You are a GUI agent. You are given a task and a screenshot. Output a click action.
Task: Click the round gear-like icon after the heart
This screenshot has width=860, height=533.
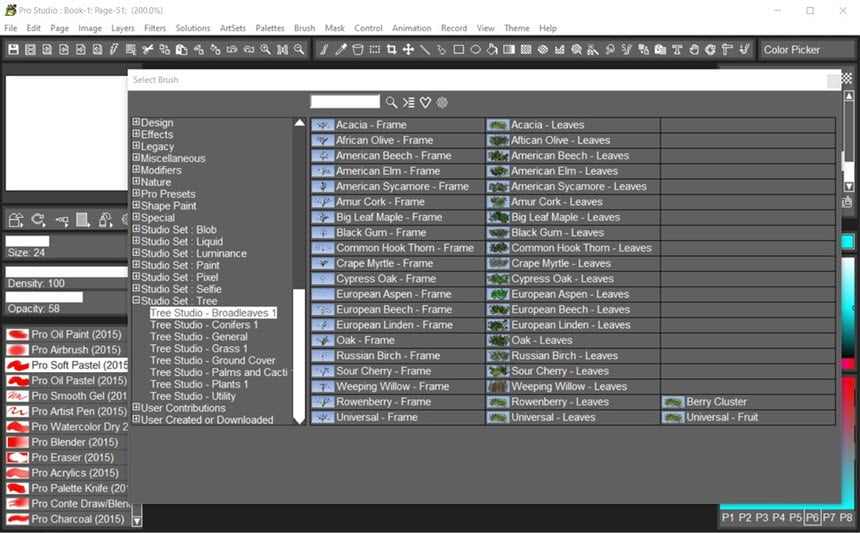pyautogui.click(x=442, y=102)
